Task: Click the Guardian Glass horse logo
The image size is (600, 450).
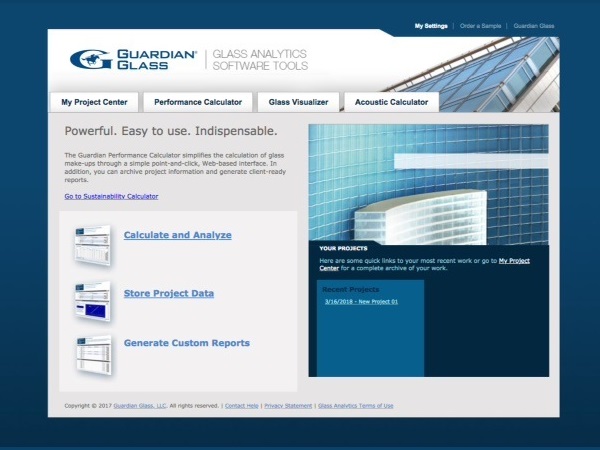Action: pyautogui.click(x=91, y=59)
